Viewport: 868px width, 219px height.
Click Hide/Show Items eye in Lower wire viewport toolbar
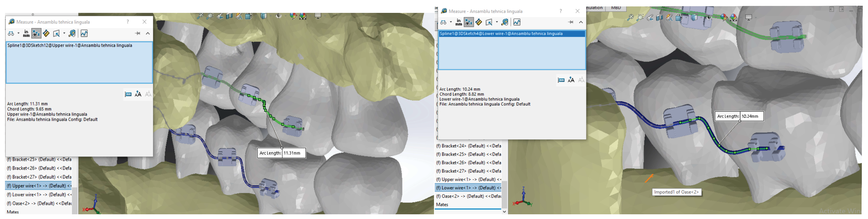pyautogui.click(x=709, y=18)
